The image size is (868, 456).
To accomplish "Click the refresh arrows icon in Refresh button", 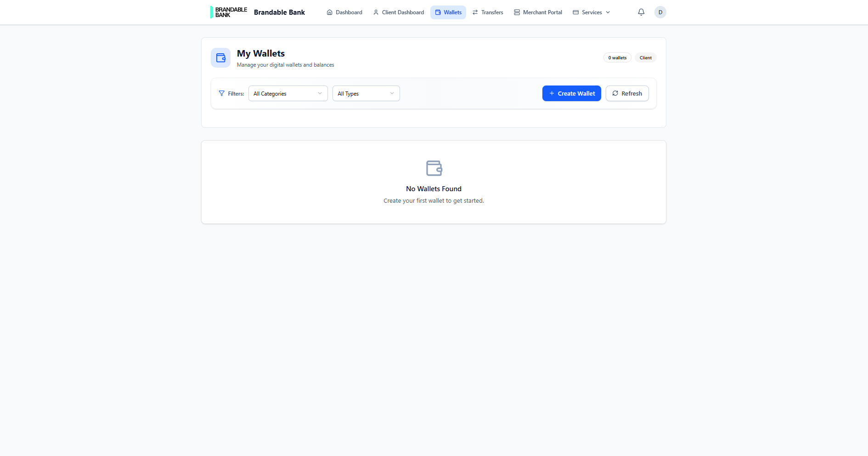I will tap(615, 93).
